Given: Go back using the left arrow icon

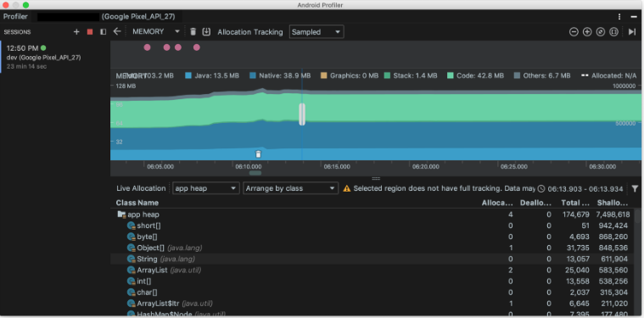Looking at the screenshot, I should (117, 31).
